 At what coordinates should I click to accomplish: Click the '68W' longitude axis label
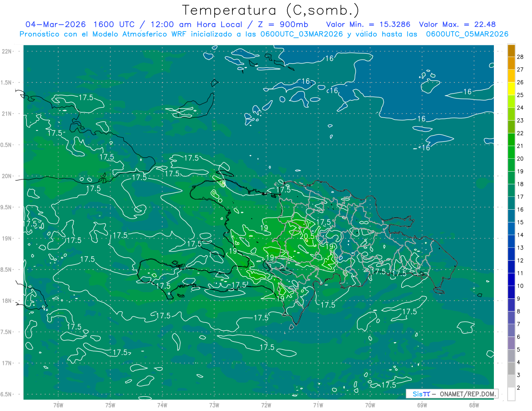click(x=474, y=405)
